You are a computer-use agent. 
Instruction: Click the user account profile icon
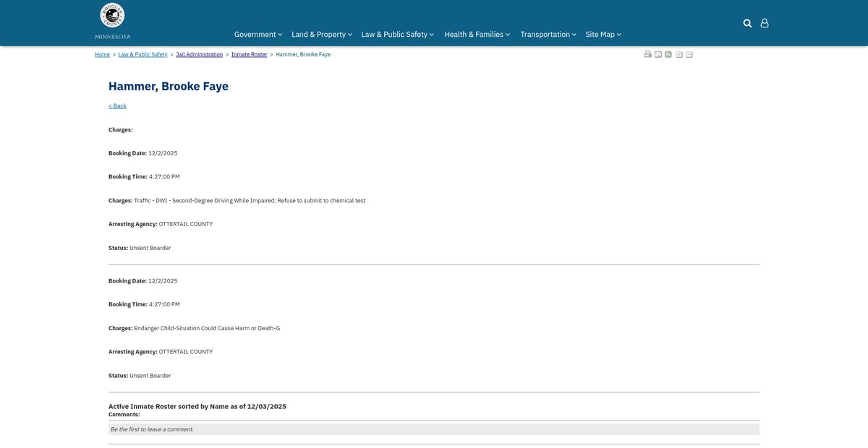[x=765, y=23]
